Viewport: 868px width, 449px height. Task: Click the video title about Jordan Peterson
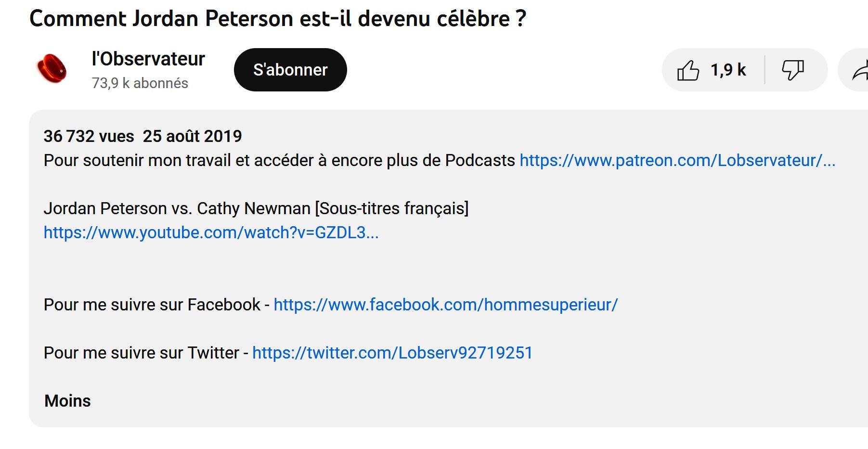click(278, 19)
